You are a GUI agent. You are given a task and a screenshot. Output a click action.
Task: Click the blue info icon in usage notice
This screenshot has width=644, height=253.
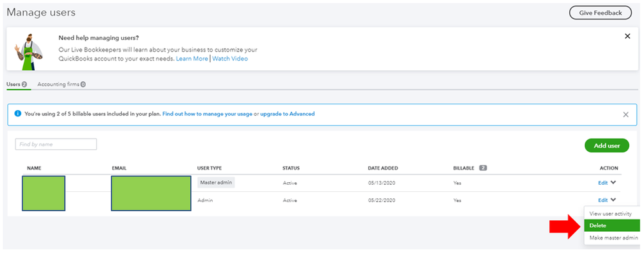pyautogui.click(x=17, y=113)
